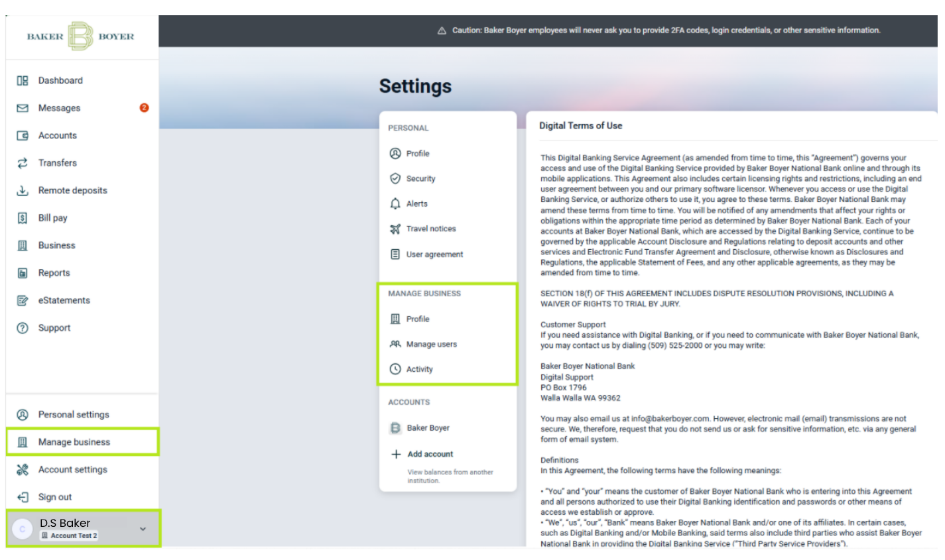This screenshot has height=560, width=945.
Task: Click the Security shield icon
Action: pos(395,179)
